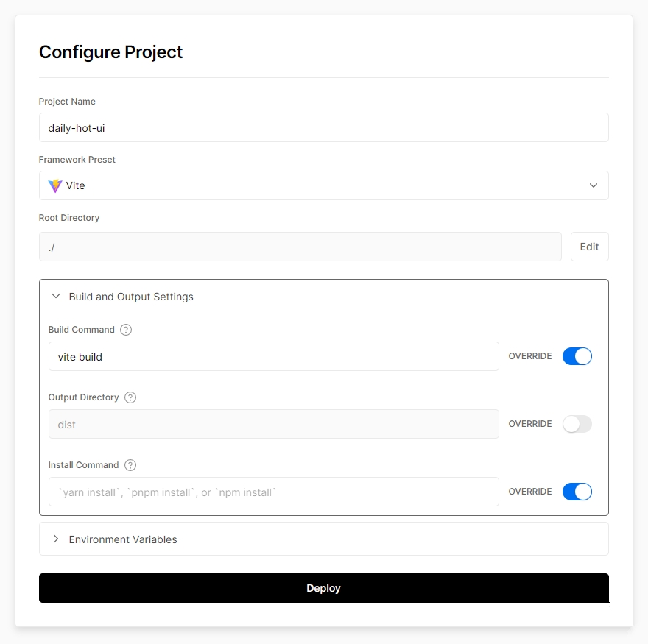Click the Environment Variables chevron icon

[56, 539]
